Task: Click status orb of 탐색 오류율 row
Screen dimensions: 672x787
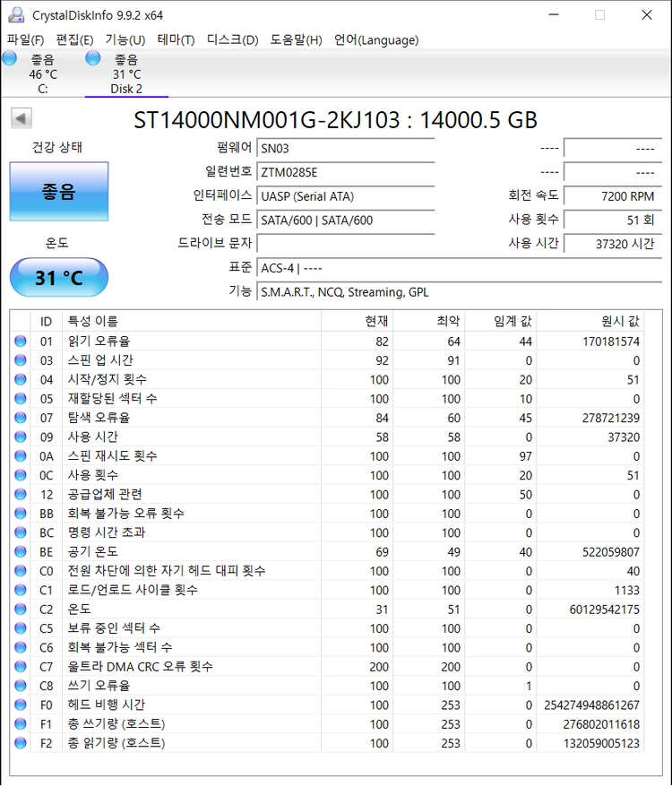Action: (21, 418)
